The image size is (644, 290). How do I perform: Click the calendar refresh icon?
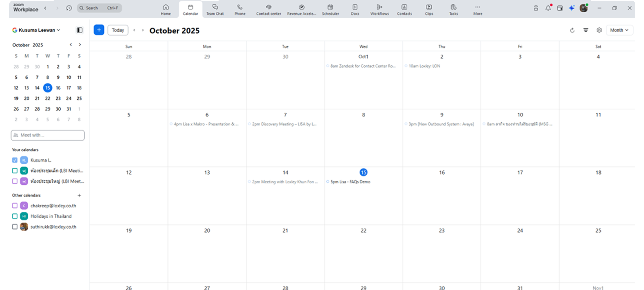(572, 30)
